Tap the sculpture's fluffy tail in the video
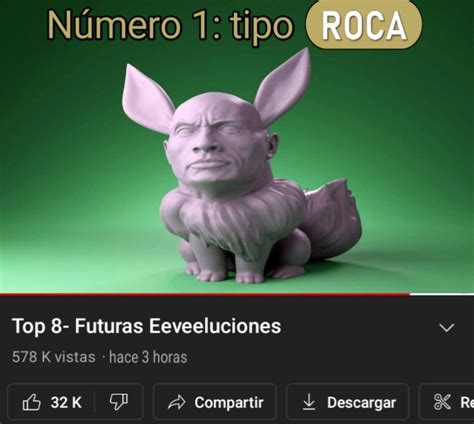The height and width of the screenshot is (424, 474). pos(333,217)
